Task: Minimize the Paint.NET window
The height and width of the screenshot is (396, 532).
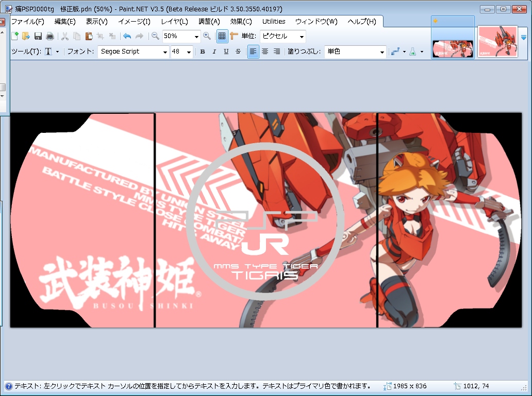Action: click(487, 9)
